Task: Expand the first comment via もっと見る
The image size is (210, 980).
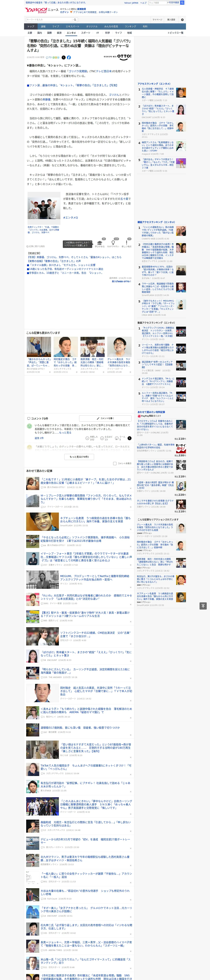Action: coord(65,433)
